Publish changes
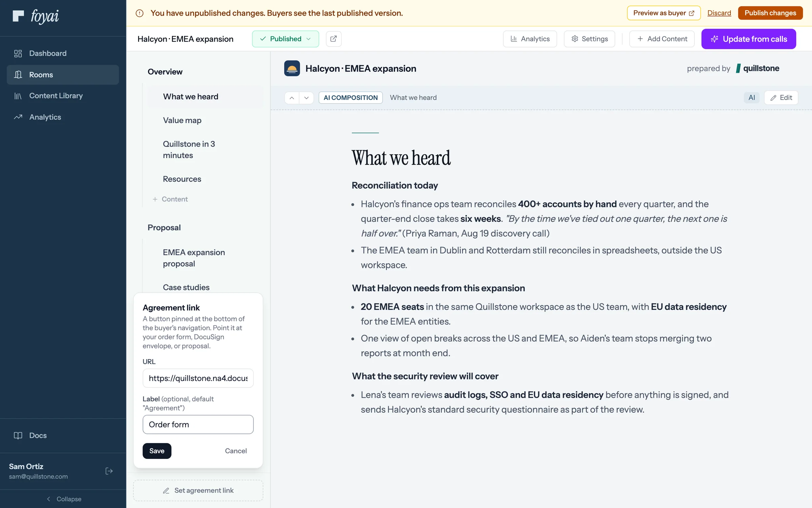Screen dimensions: 812x508 click(770, 13)
